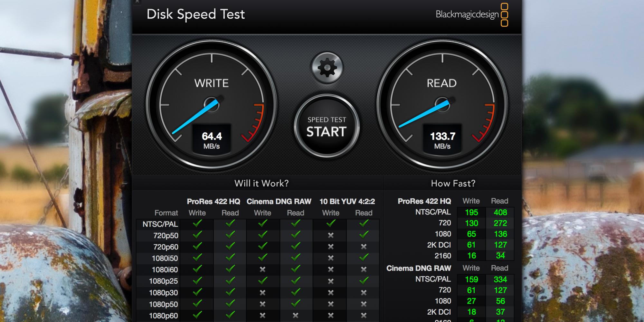Select Cinema DNG 1080 write value 27
The height and width of the screenshot is (322, 644).
[x=471, y=301]
